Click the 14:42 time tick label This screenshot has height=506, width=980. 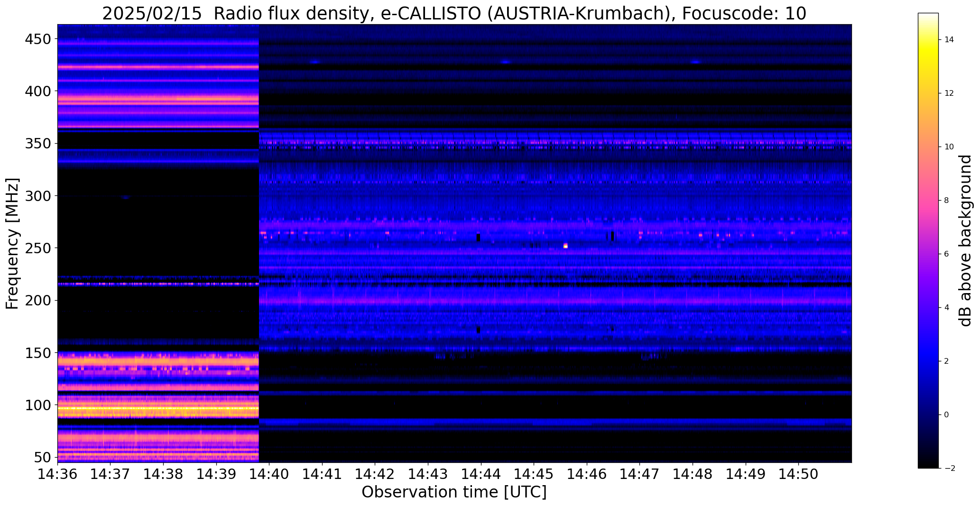[x=375, y=474]
